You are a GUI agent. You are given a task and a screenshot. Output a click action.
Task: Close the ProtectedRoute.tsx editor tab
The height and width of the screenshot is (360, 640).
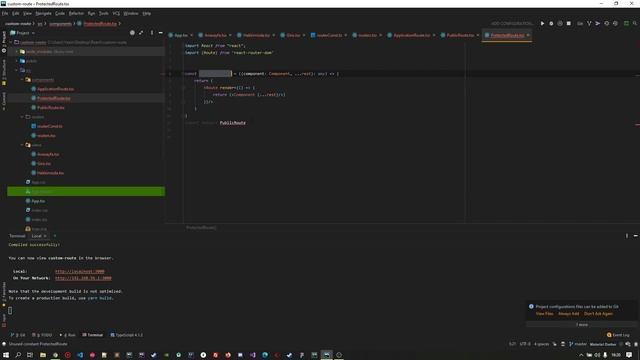click(x=528, y=36)
